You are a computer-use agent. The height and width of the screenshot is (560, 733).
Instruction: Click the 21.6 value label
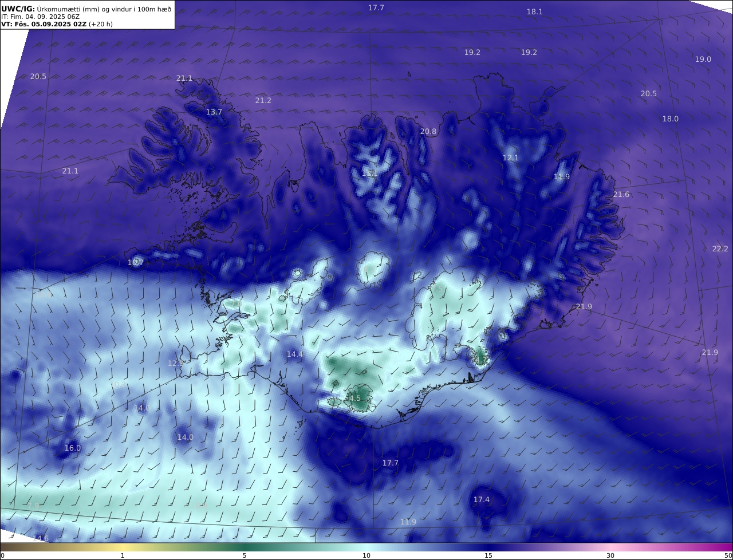tap(621, 194)
